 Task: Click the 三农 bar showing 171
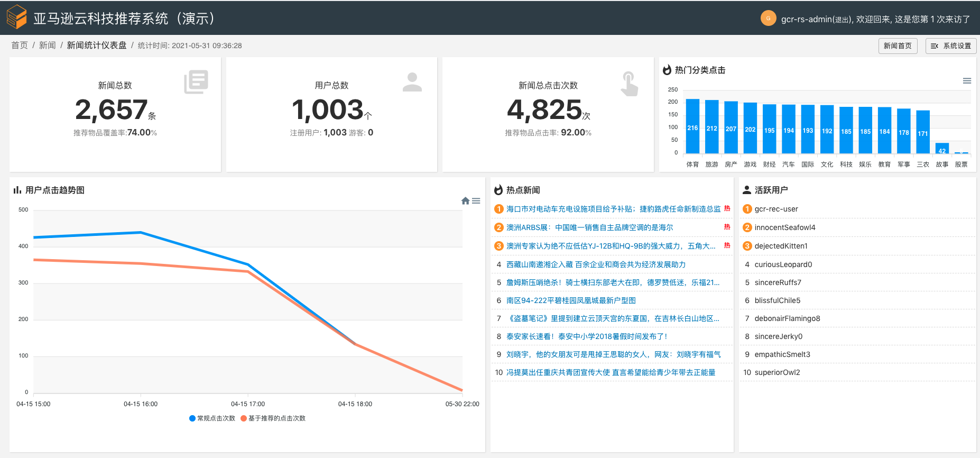click(x=923, y=132)
